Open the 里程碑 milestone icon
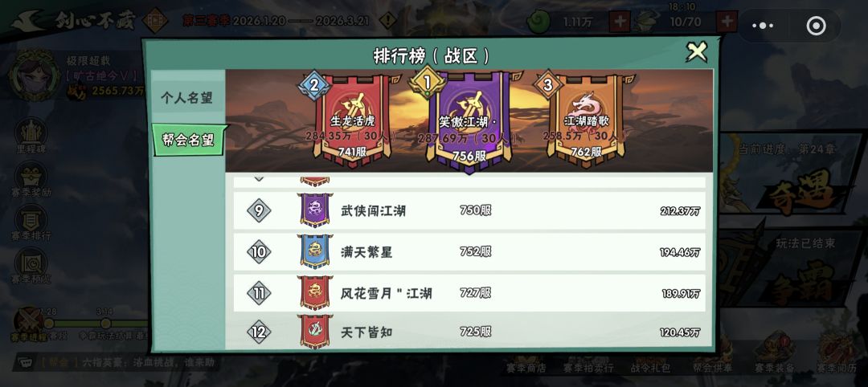This screenshot has width=868, height=387. [x=31, y=136]
